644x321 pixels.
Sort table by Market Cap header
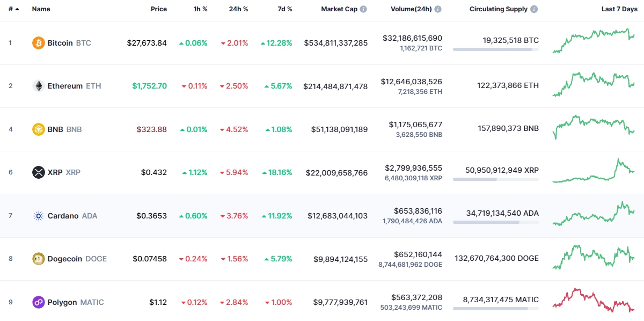click(x=339, y=9)
